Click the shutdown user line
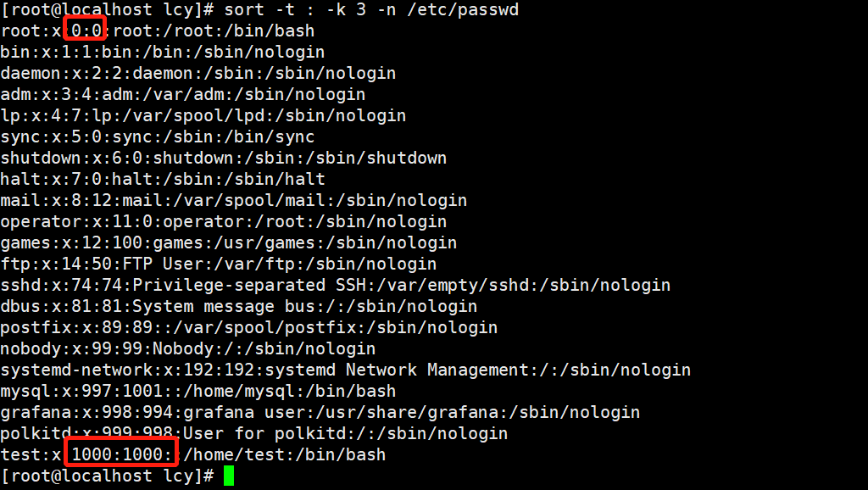 click(223, 158)
